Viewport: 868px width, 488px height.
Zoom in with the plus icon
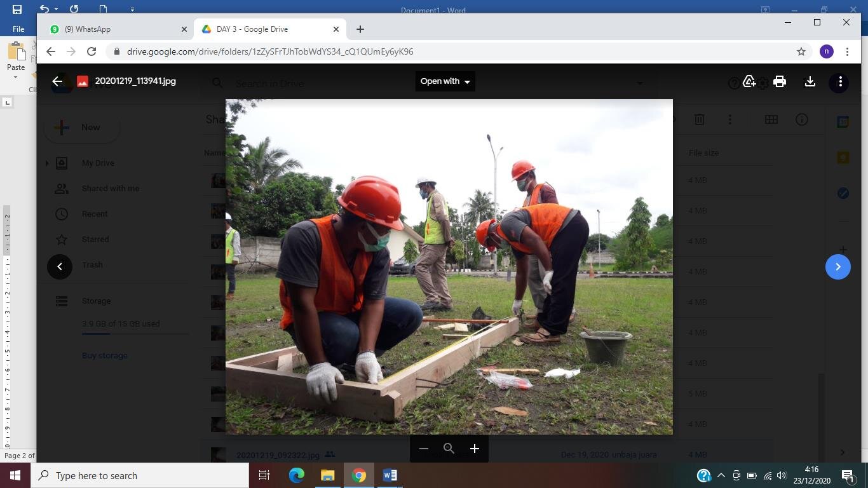click(474, 449)
